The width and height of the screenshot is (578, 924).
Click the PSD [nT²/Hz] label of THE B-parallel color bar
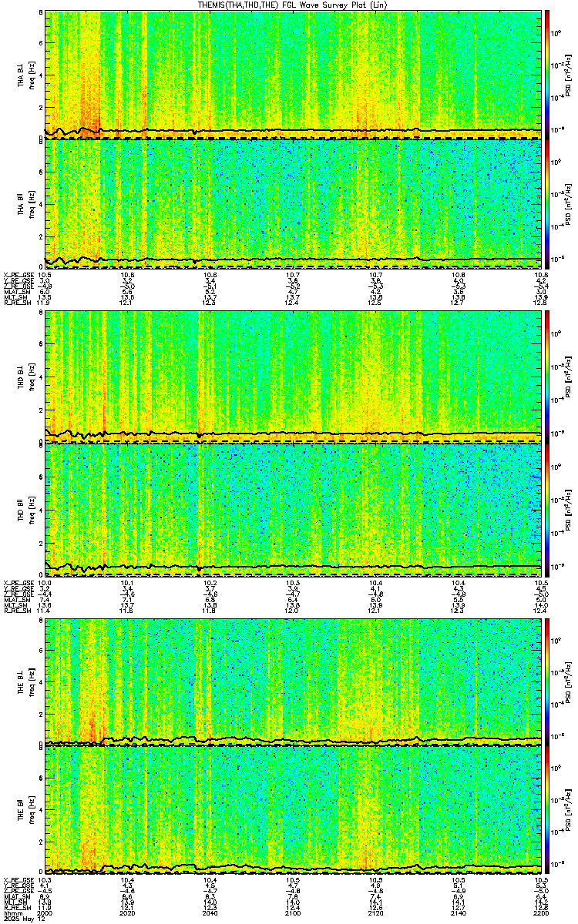[x=566, y=811]
